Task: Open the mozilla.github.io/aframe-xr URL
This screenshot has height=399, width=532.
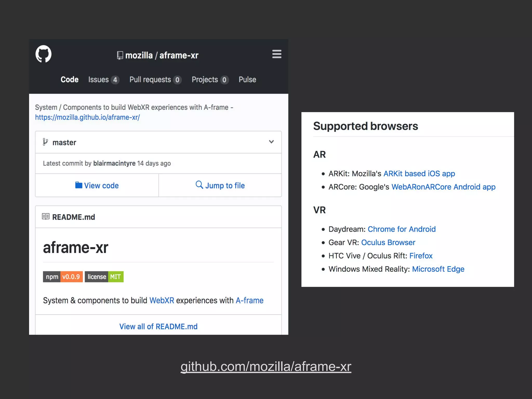Action: (x=88, y=117)
